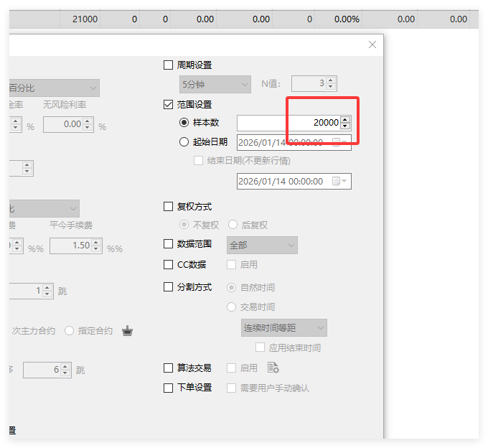Expand the 5分钟 period dropdown
The image size is (488, 448).
coord(215,84)
